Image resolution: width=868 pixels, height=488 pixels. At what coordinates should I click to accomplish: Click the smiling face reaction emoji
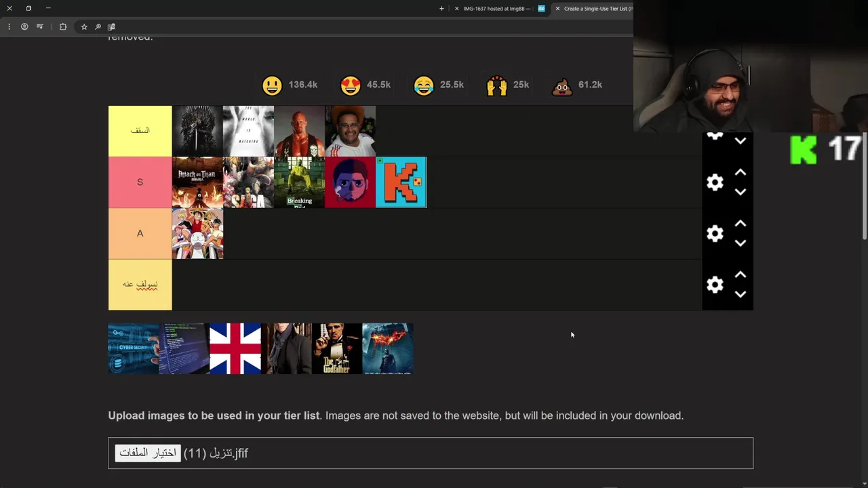[272, 85]
